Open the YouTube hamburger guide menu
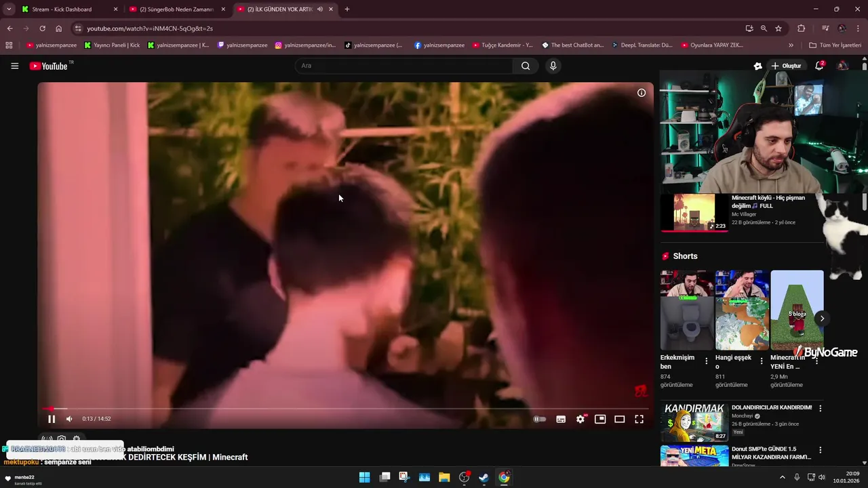This screenshot has height=488, width=868. click(x=14, y=66)
